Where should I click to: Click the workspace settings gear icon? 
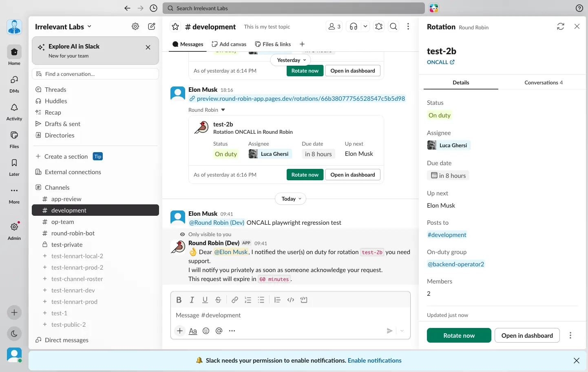(135, 27)
